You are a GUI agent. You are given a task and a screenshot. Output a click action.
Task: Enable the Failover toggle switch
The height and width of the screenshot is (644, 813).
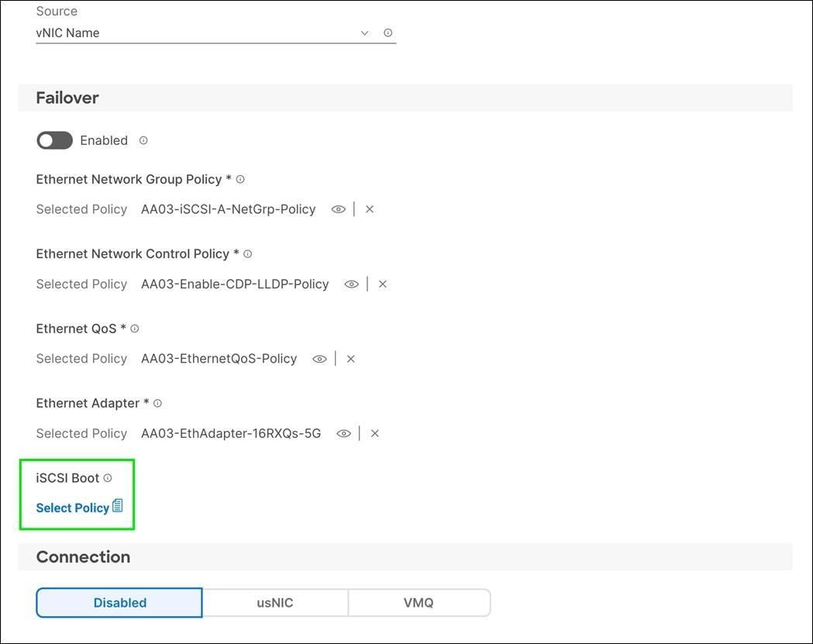point(53,140)
